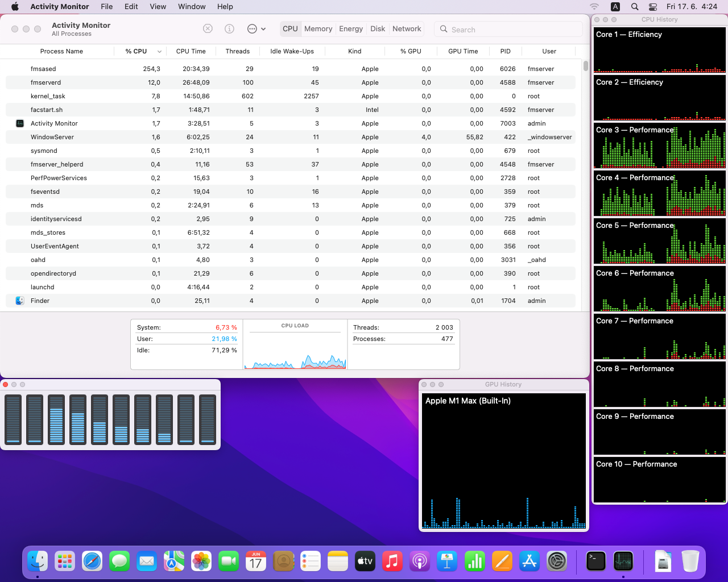Open Maps from the Dock
The width and height of the screenshot is (728, 582).
174,562
